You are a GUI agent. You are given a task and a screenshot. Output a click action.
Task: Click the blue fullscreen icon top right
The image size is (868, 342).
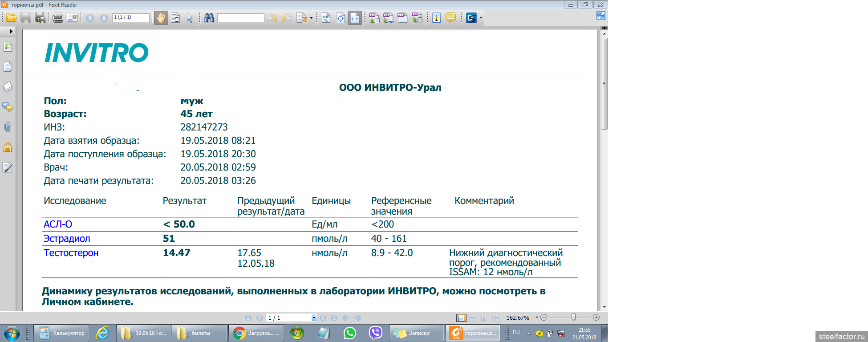coord(600,16)
